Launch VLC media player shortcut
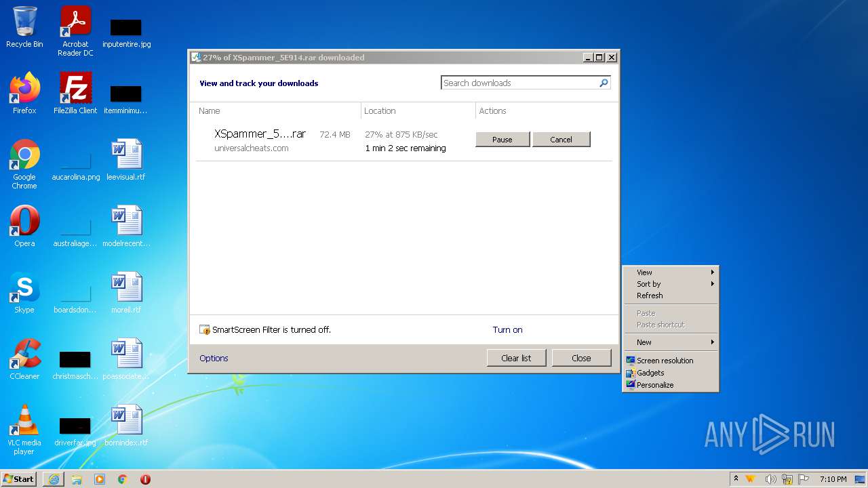This screenshot has width=868, height=488. pyautogui.click(x=24, y=430)
